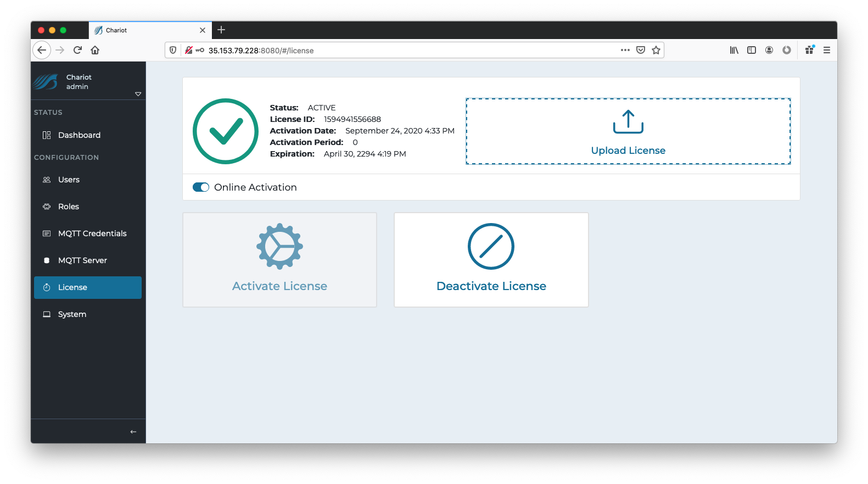Image resolution: width=868 pixels, height=484 pixels.
Task: Click the upload arrow icon
Action: coord(628,122)
